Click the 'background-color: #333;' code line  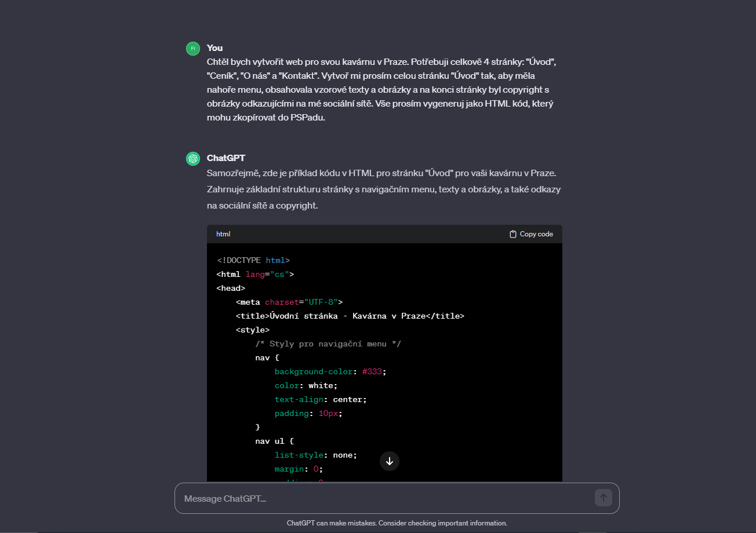330,372
